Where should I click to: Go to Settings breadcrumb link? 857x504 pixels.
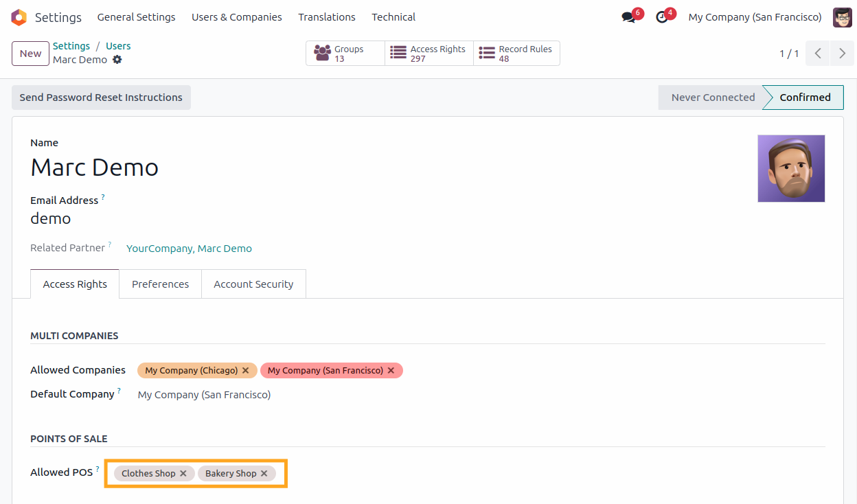pos(71,46)
